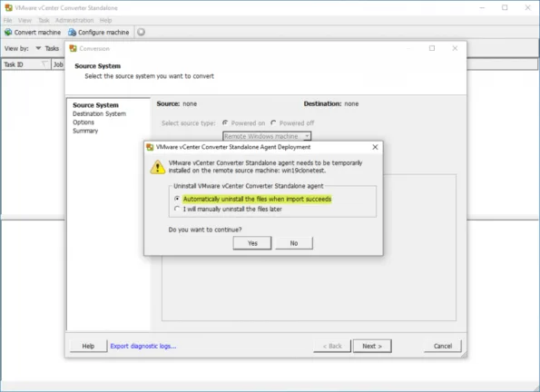Image resolution: width=540 pixels, height=392 pixels.
Task: Close the Agent Deployment dialog
Action: point(375,147)
